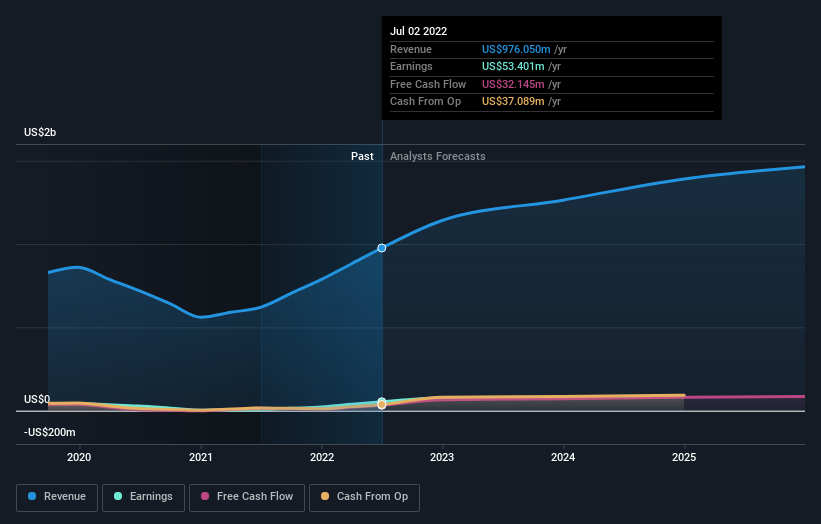
Task: Click the 2021 x-axis label
Action: pos(201,458)
